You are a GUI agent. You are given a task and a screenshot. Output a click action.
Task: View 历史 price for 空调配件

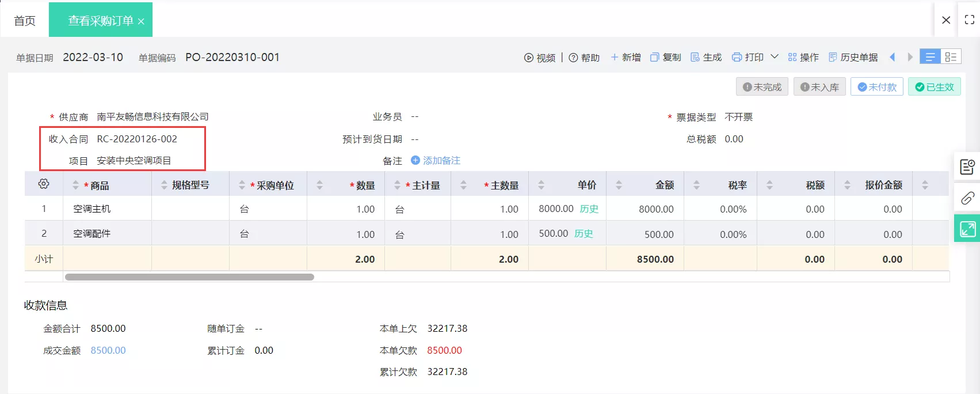tap(584, 234)
